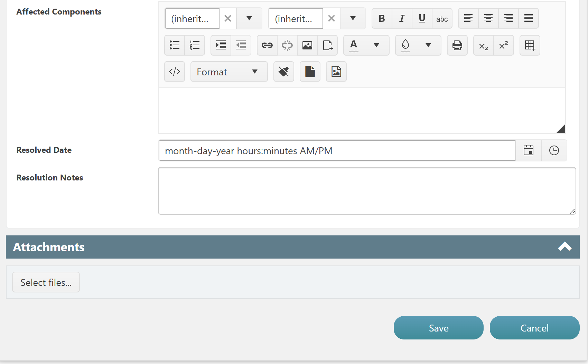
Task: Open the calendar picker for Resolved Date
Action: 529,150
